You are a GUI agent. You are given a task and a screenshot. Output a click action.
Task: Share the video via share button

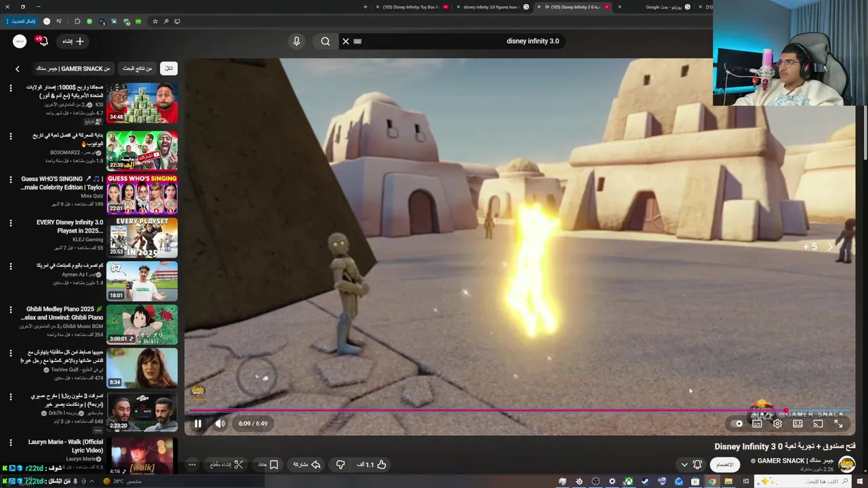coord(307,464)
